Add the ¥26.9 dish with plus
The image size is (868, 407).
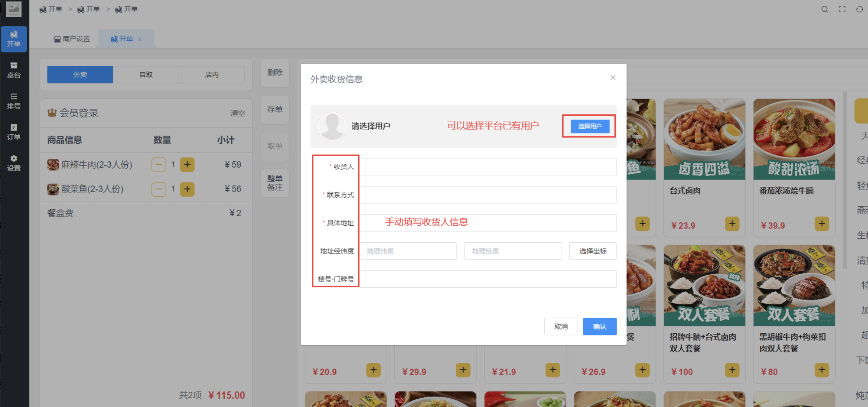(x=642, y=370)
